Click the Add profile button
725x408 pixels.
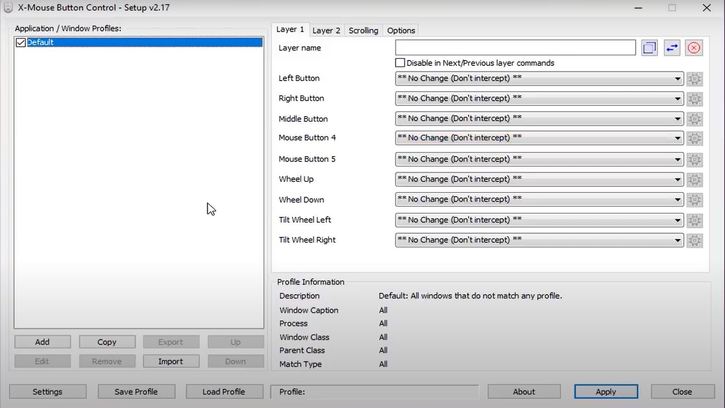tap(42, 342)
